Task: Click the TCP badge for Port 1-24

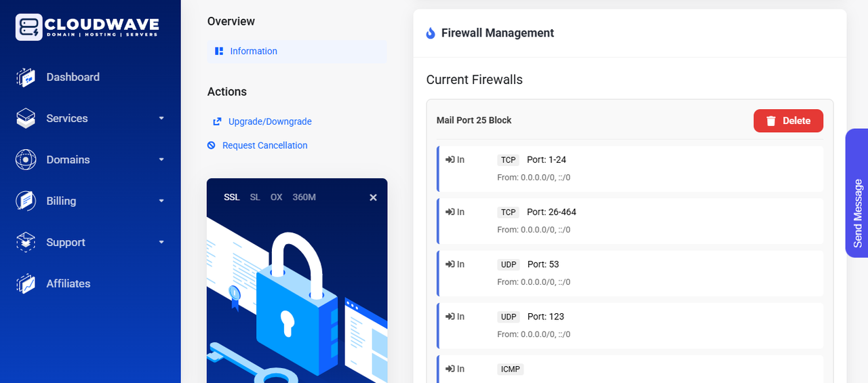Action: tap(509, 160)
